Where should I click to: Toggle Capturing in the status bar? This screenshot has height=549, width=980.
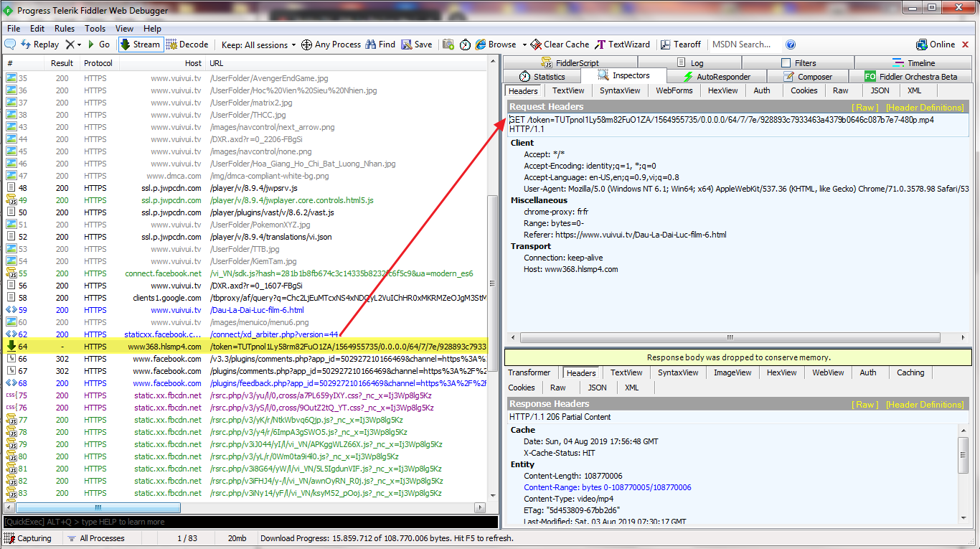click(x=27, y=538)
